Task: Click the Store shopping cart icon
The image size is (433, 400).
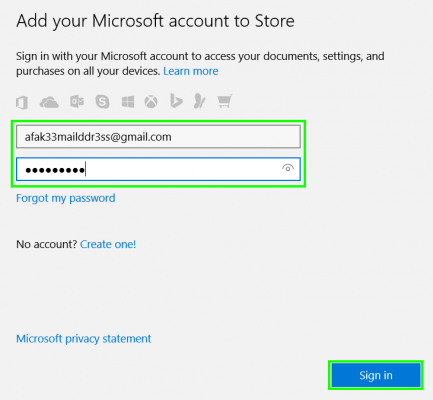Action: [225, 101]
